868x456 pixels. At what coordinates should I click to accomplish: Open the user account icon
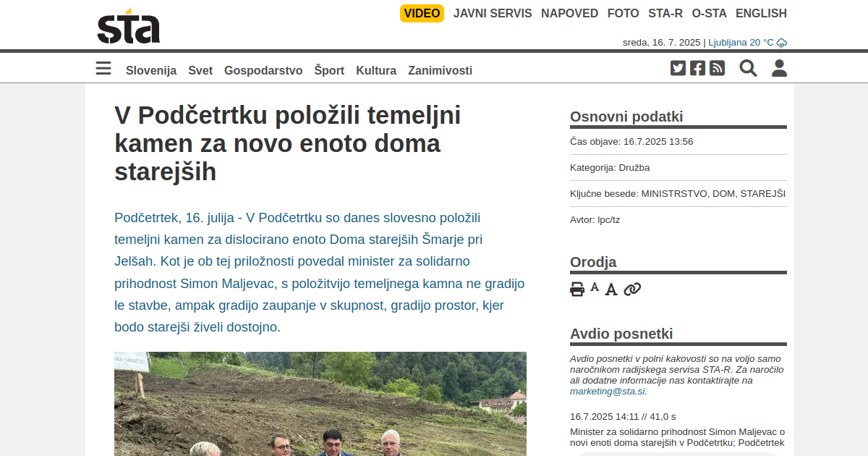coord(779,68)
